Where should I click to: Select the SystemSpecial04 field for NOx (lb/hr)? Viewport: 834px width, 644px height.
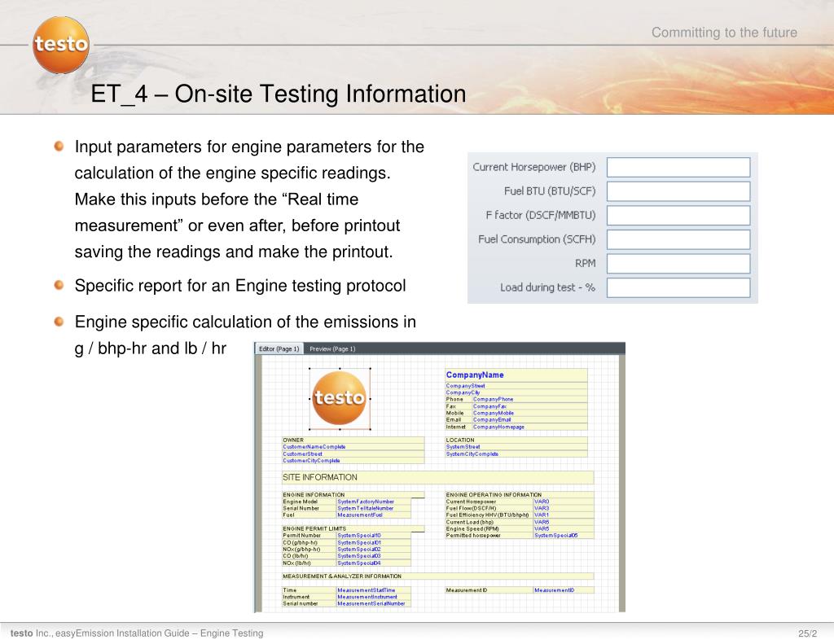pos(373,563)
